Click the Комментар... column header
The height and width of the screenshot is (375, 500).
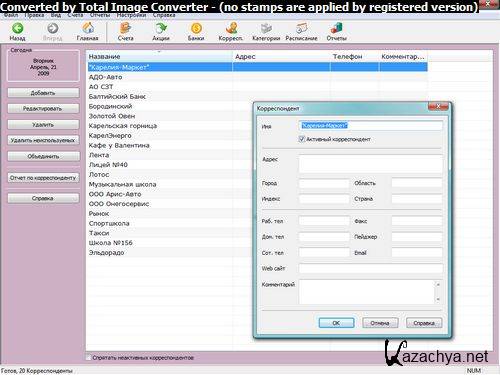click(x=403, y=56)
